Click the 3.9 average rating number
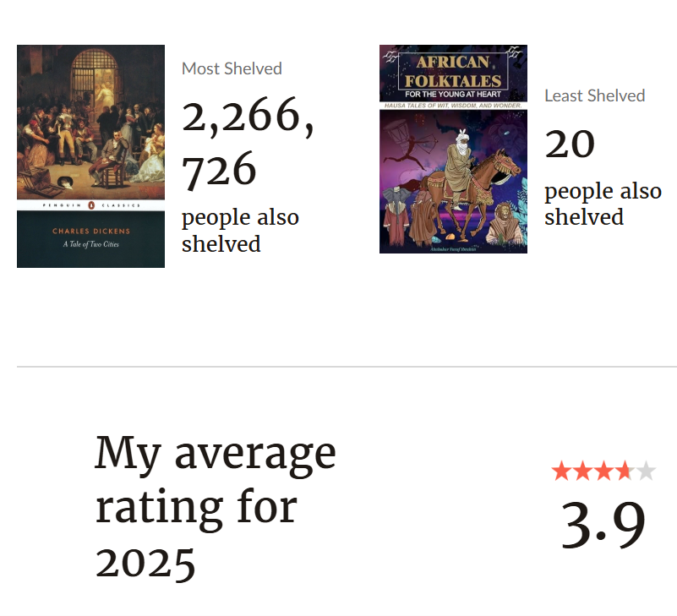The width and height of the screenshot is (677, 616). (603, 525)
